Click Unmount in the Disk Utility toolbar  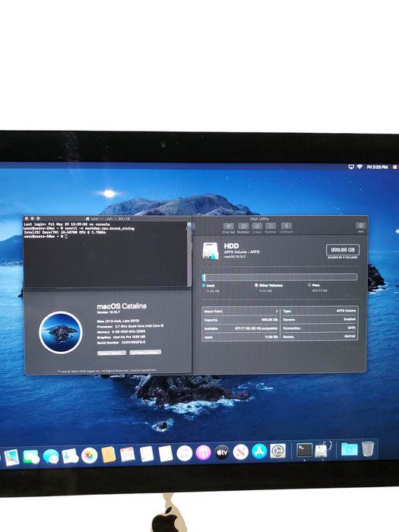pyautogui.click(x=286, y=228)
